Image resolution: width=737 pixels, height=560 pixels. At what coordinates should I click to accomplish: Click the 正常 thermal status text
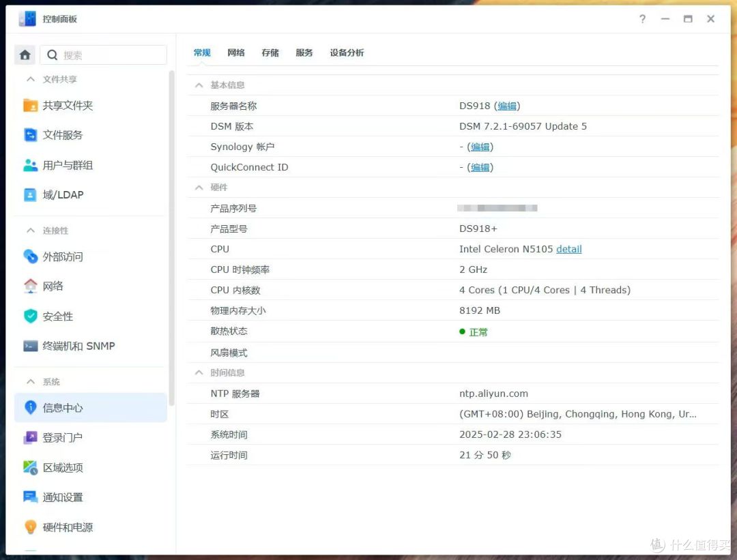coord(478,332)
